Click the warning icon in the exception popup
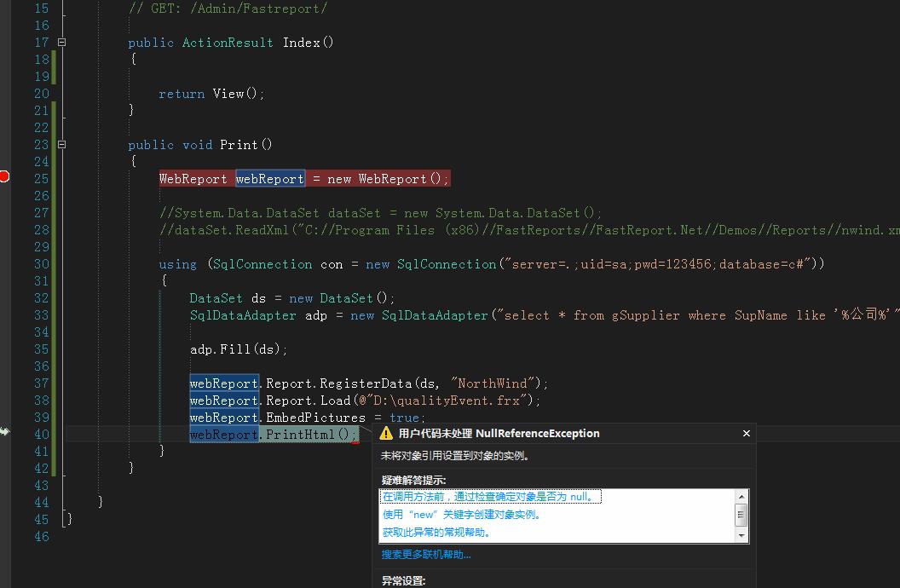Image resolution: width=900 pixels, height=588 pixels. [x=386, y=433]
